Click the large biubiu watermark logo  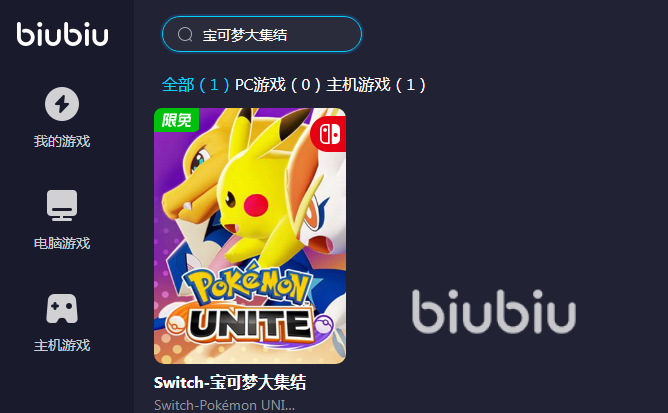(x=494, y=312)
